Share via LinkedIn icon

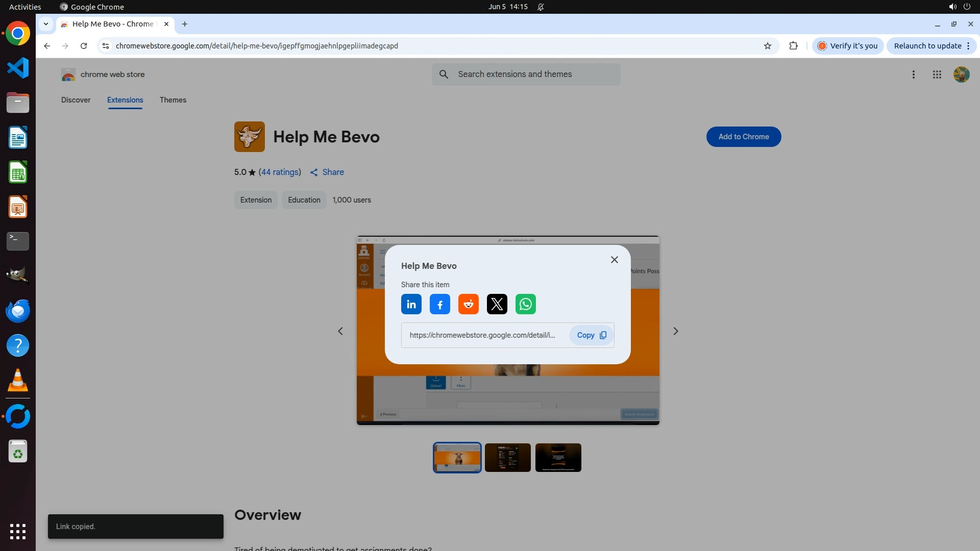pyautogui.click(x=411, y=305)
